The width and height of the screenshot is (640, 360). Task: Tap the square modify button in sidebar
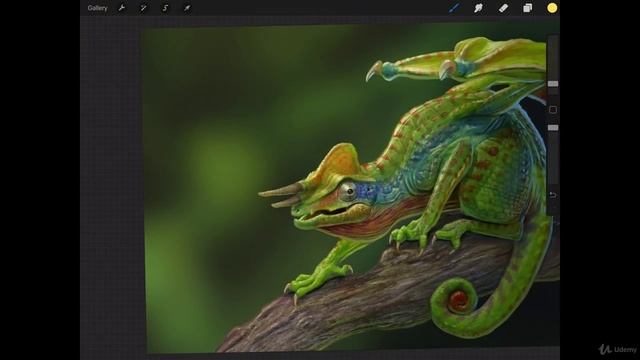(553, 109)
